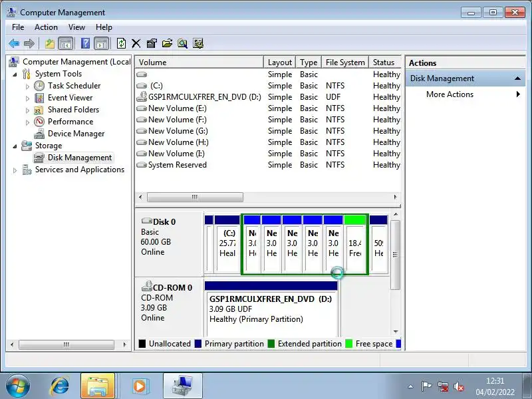Screen dimensions: 532x399
Task: Select the (C:) 25.77 partition block
Action: [x=227, y=243]
